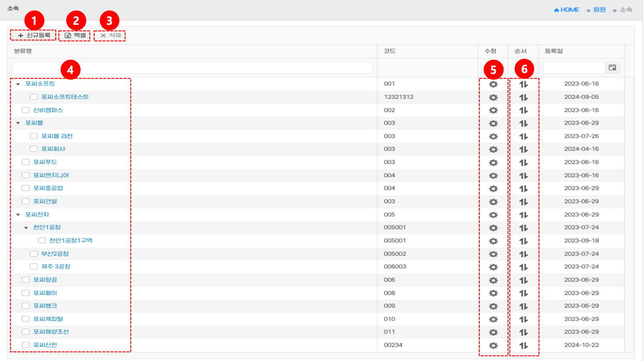The image size is (644, 361).
Task: Select the 제주 3공장 checkbox
Action: [x=34, y=267]
